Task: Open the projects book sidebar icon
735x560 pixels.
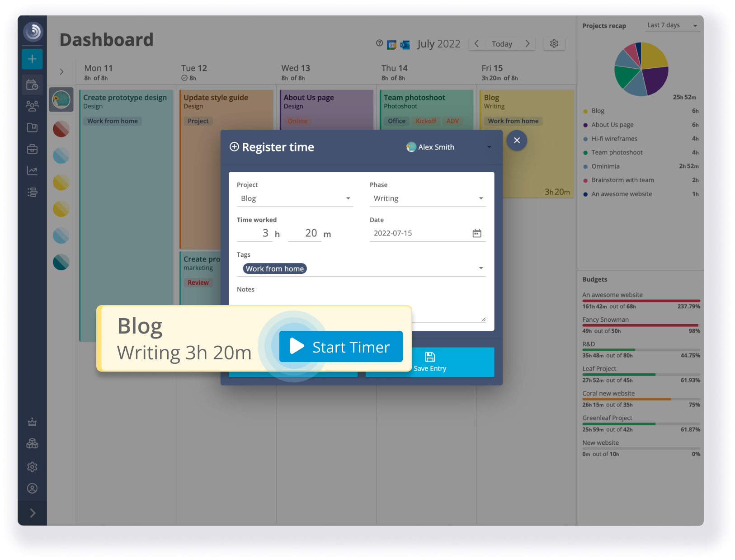Action: point(32,127)
